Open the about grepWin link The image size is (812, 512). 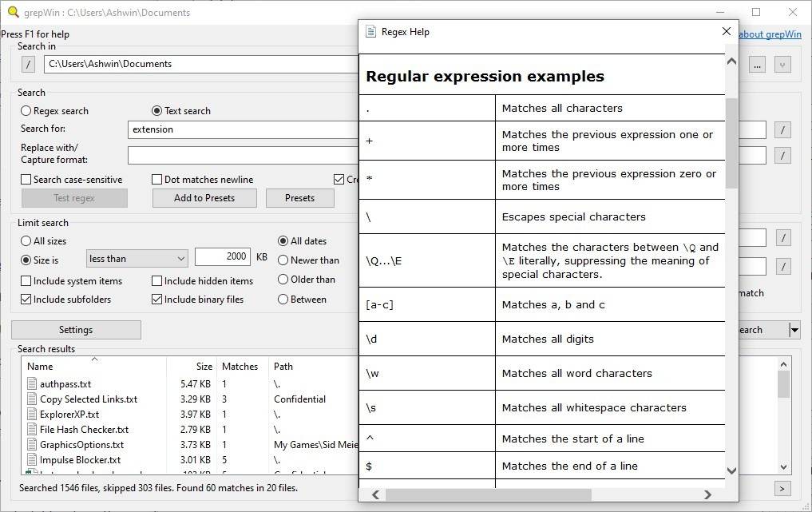(770, 34)
